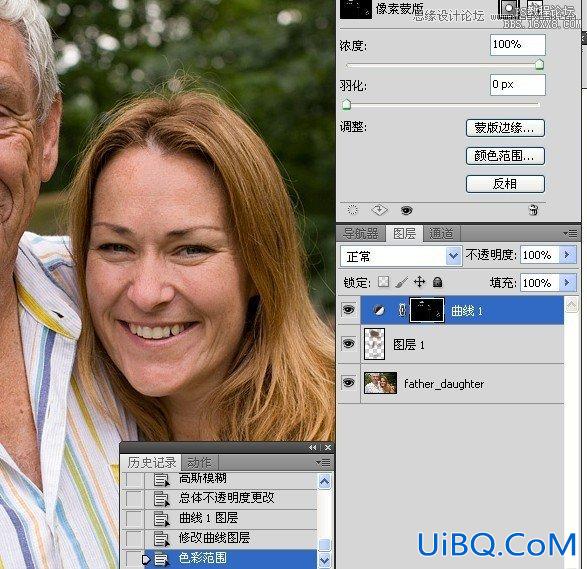
Task: Click the pixel mask thumbnail in Masks panel
Action: [356, 8]
